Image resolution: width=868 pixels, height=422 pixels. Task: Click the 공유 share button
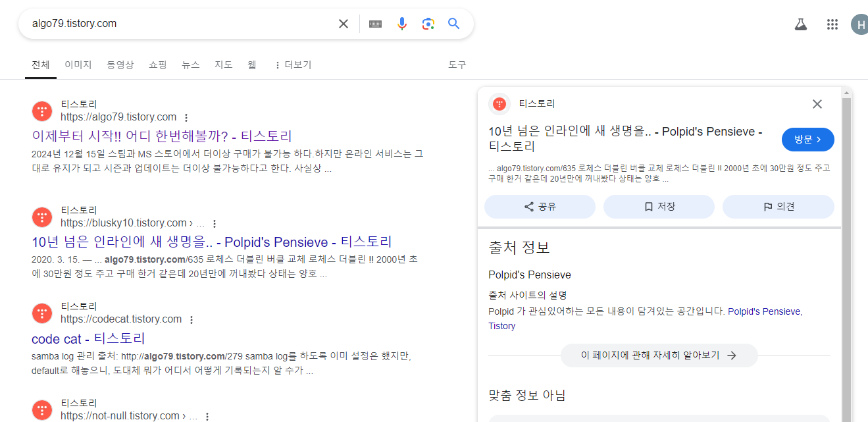540,207
